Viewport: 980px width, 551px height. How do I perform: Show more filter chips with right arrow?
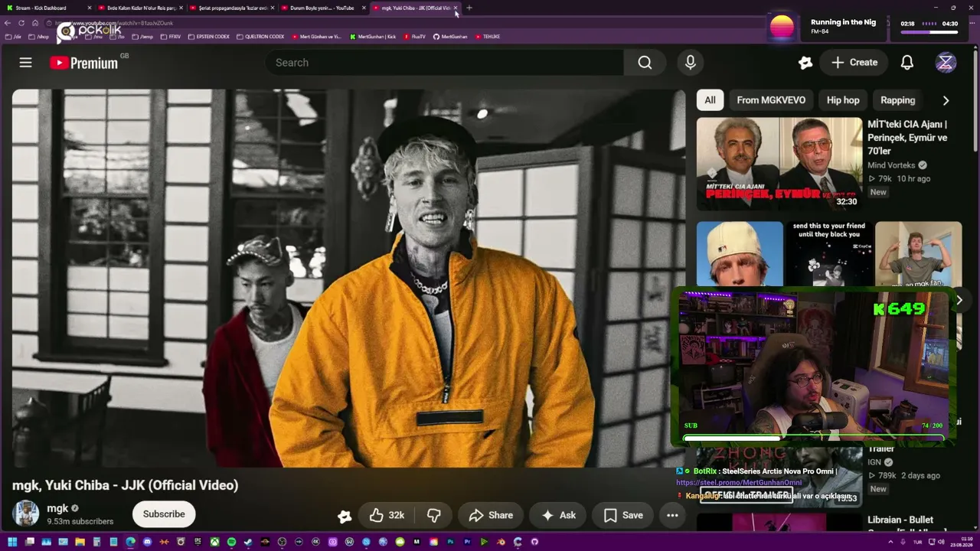(x=946, y=100)
